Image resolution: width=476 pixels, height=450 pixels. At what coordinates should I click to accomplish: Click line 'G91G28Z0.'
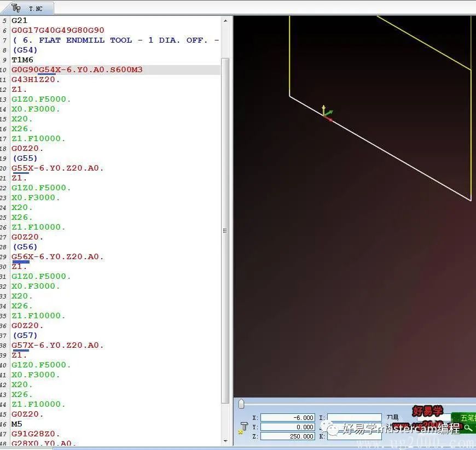(x=36, y=434)
